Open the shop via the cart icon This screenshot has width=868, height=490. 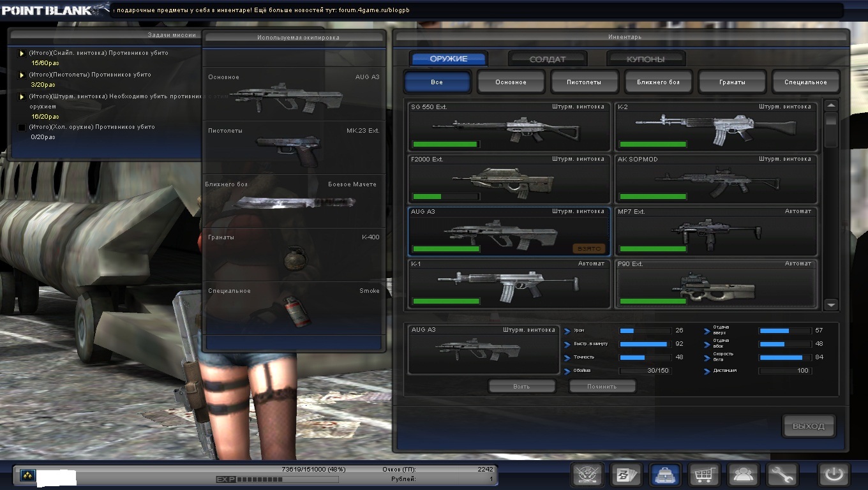[703, 475]
